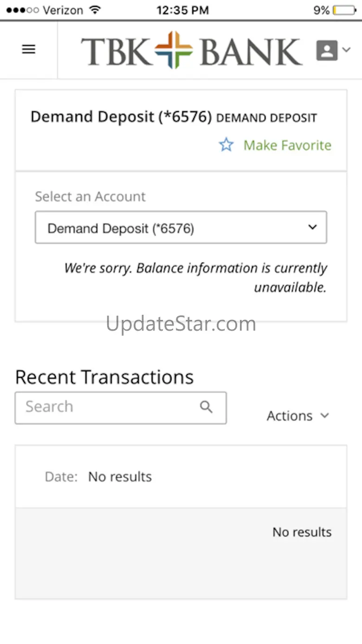The height and width of the screenshot is (644, 362).
Task: Tap the 12:35 PM clock in status bar
Action: [x=182, y=10]
